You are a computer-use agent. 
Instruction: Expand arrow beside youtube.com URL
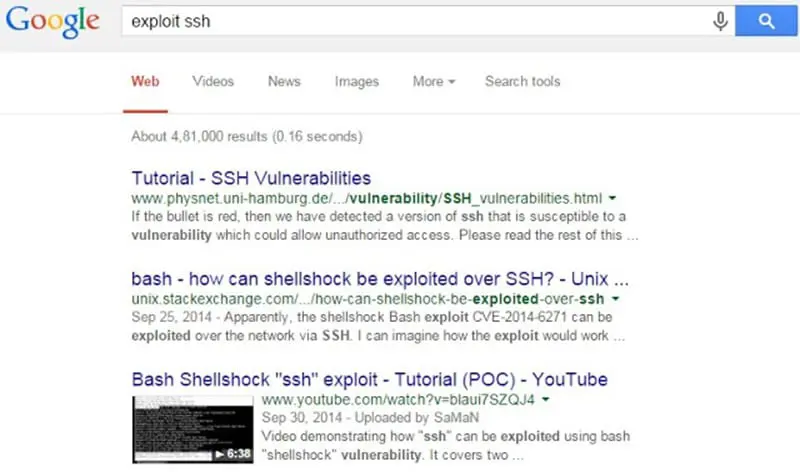pos(548,401)
